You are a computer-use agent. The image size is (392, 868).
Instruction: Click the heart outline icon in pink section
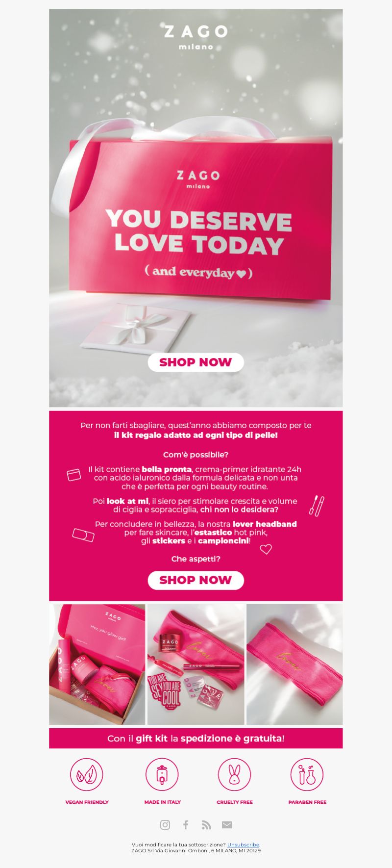coord(266,549)
